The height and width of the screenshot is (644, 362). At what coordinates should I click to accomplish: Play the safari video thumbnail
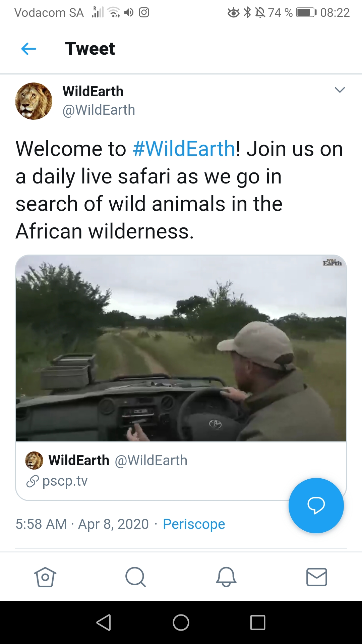(x=181, y=348)
